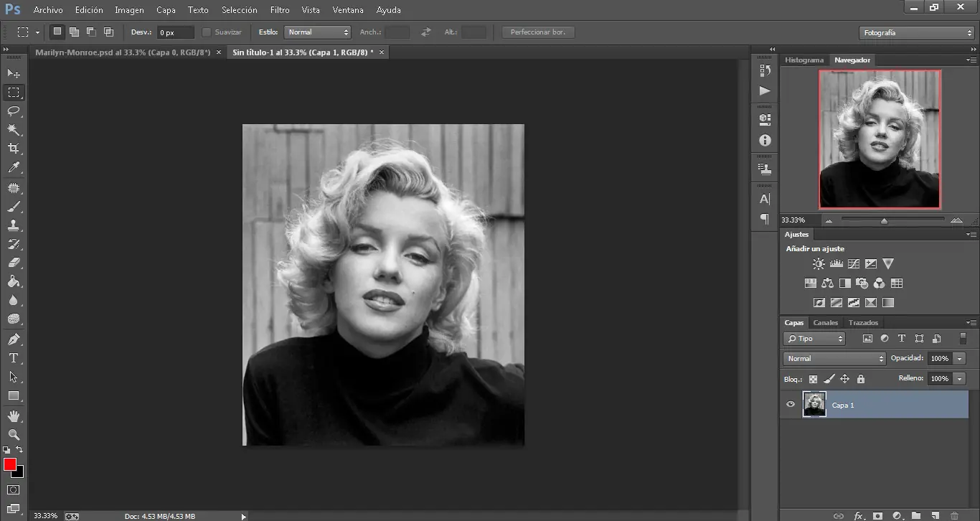Select the Move tool
The height and width of the screenshot is (521, 980).
pyautogui.click(x=14, y=73)
